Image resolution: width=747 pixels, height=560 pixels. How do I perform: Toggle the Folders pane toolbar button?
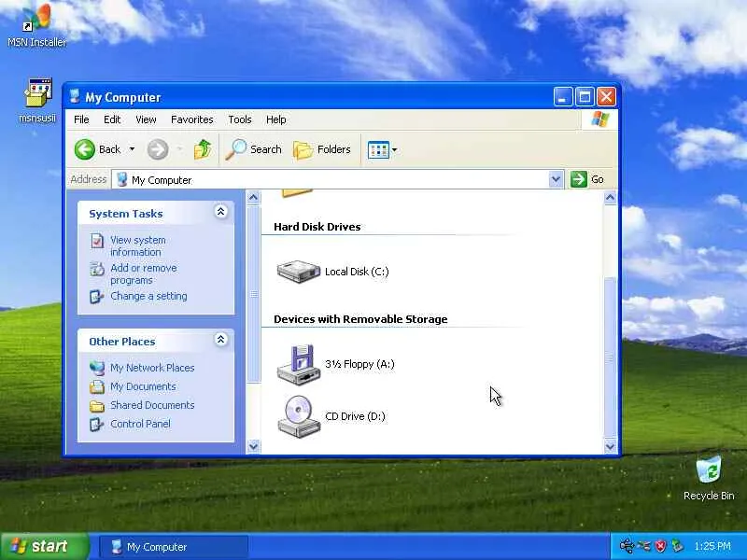coord(322,149)
